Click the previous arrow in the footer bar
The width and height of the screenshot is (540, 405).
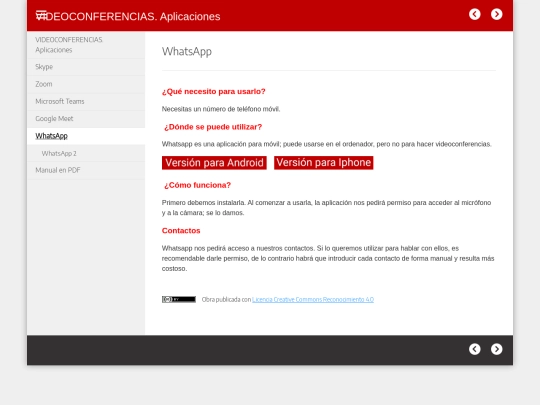[475, 349]
